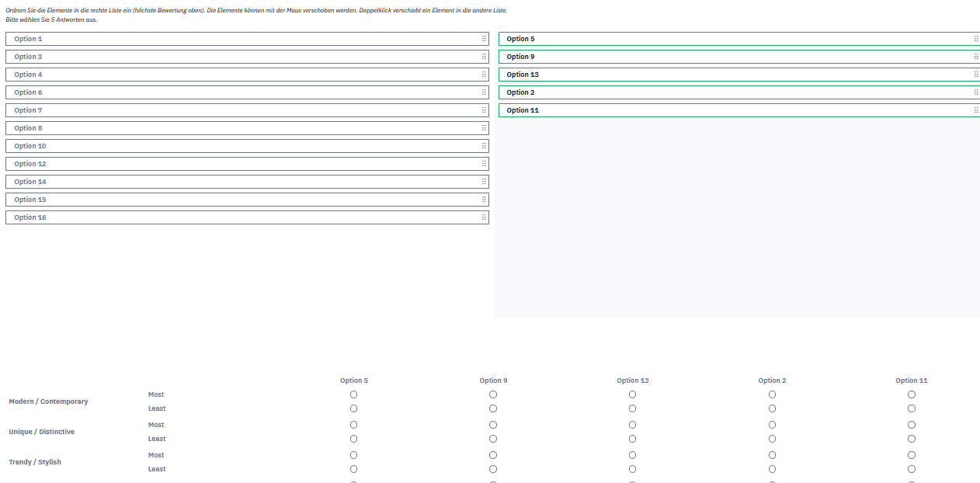
Task: Click the drag handle for Option 9
Action: (976, 57)
